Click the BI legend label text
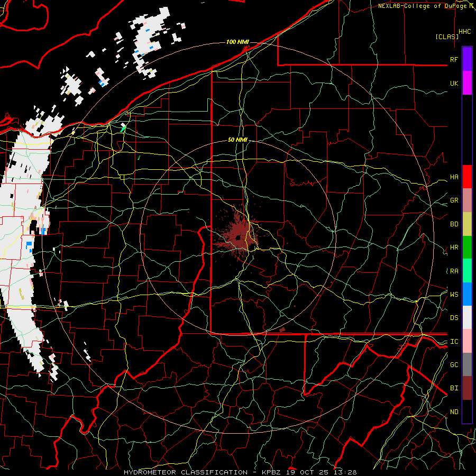 pyautogui.click(x=454, y=388)
